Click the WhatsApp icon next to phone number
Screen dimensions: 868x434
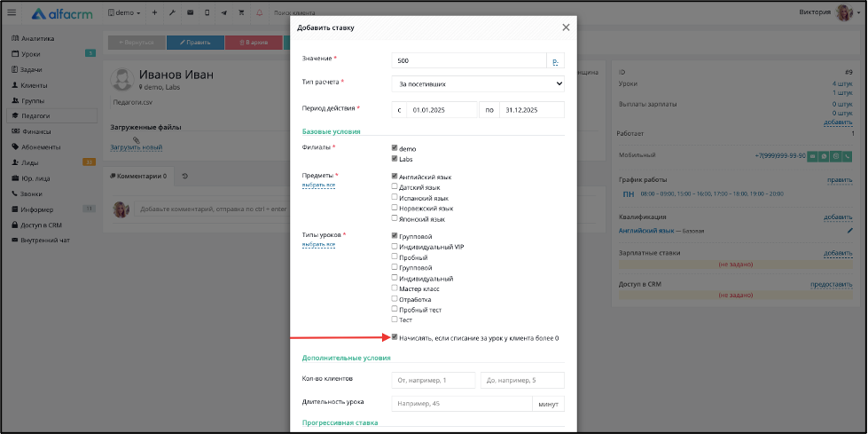click(x=825, y=156)
